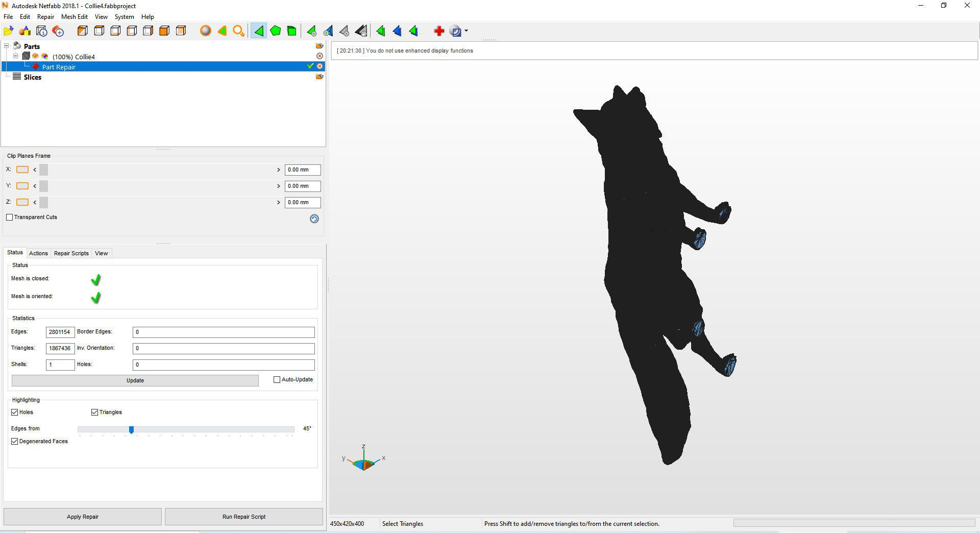Switch to the Actions tab
Image resolution: width=980 pixels, height=533 pixels.
click(x=38, y=253)
